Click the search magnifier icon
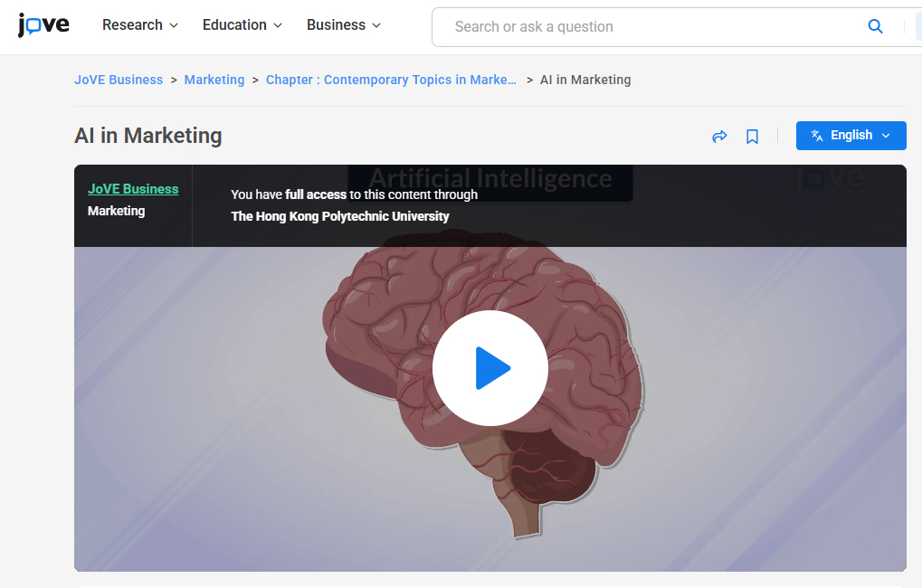This screenshot has width=922, height=588. click(874, 26)
